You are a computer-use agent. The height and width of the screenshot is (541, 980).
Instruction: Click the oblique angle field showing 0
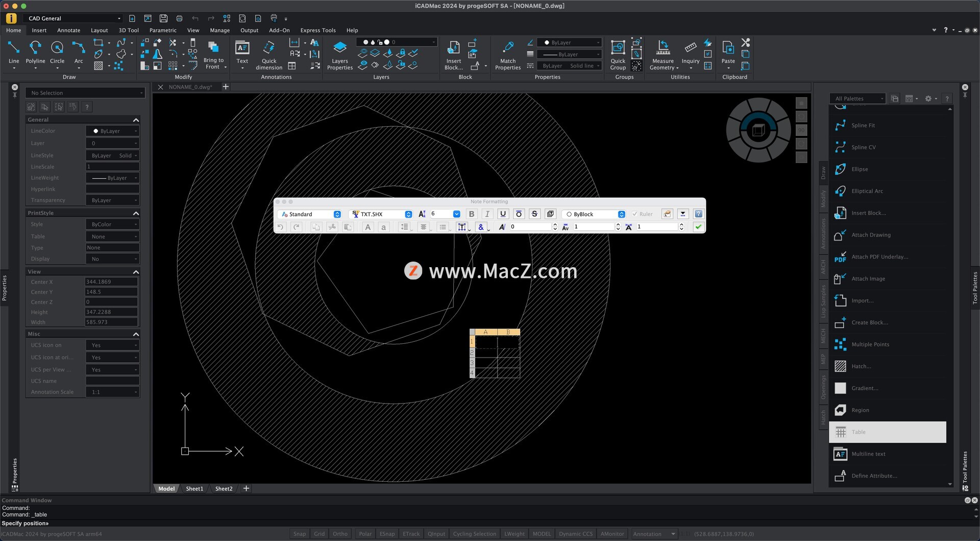click(x=532, y=227)
